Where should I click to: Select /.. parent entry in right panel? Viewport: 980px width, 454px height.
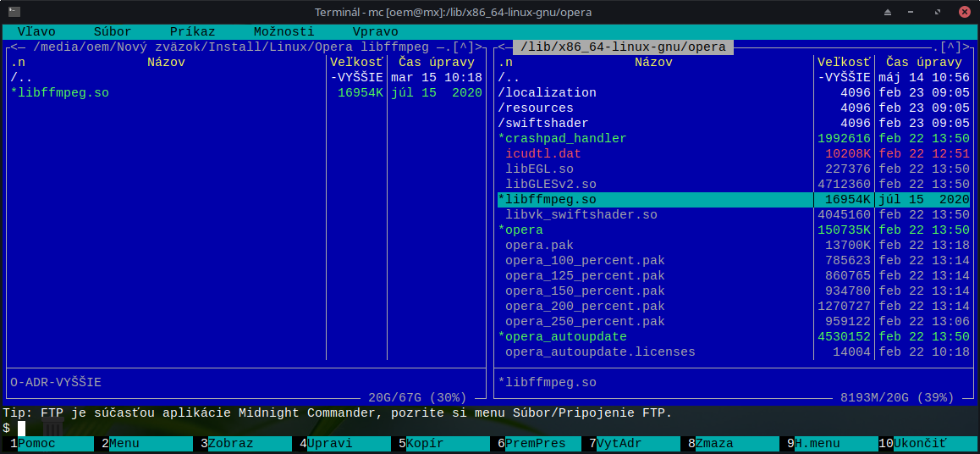point(734,78)
